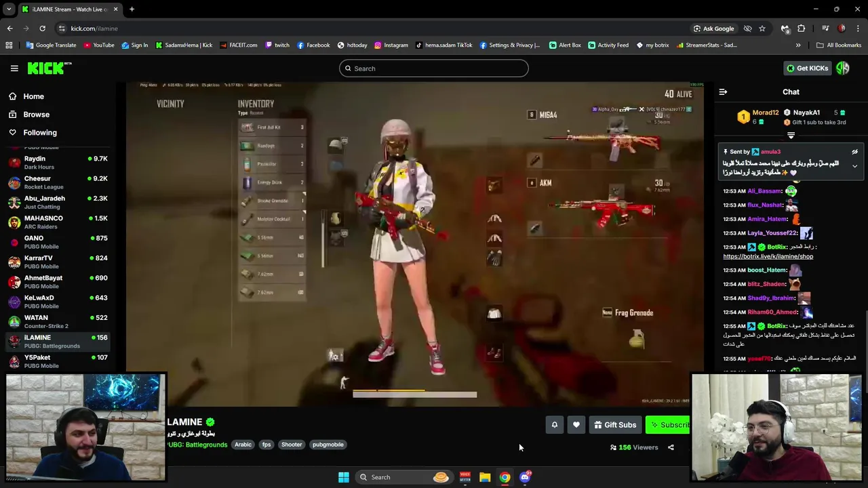Image resolution: width=868 pixels, height=488 pixels.
Task: Open a new browser tab
Action: (132, 9)
